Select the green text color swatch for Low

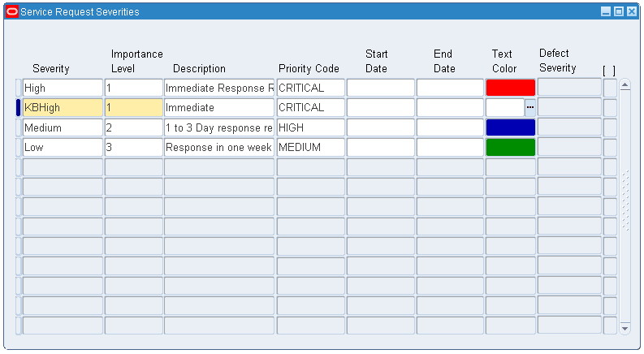click(x=511, y=147)
